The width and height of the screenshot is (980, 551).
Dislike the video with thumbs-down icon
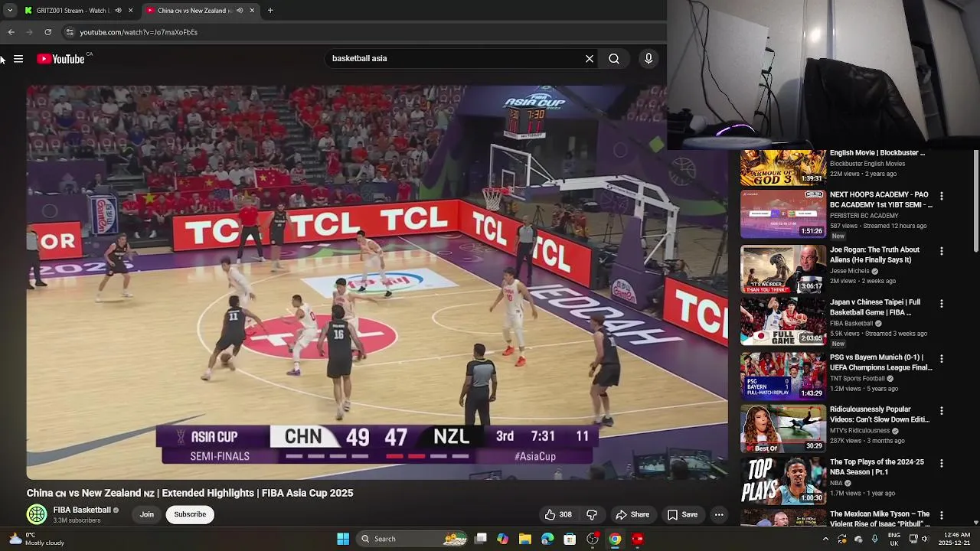(x=592, y=515)
